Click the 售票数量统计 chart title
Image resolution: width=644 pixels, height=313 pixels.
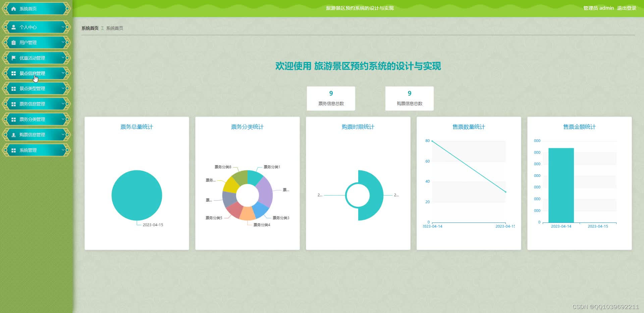(469, 127)
